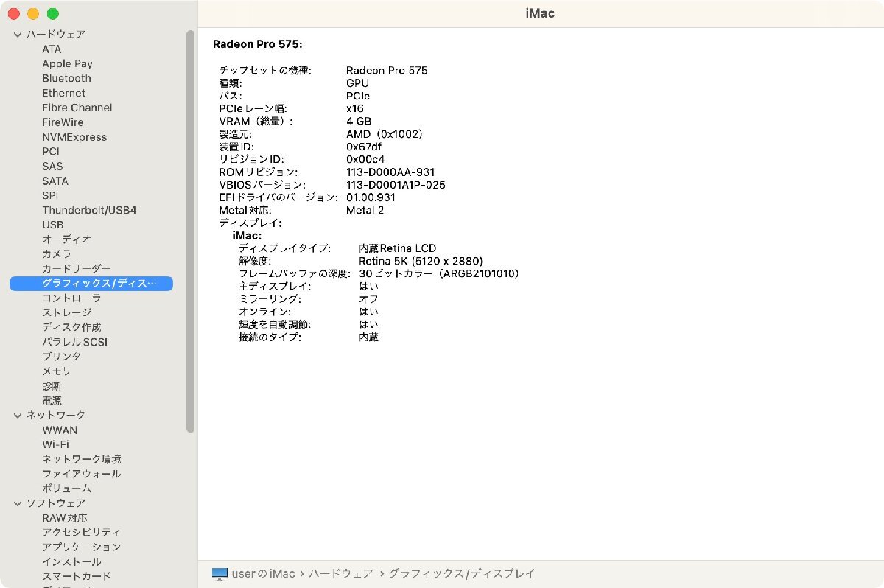View USB device information
Screen dimensions: 884x588
click(x=52, y=225)
